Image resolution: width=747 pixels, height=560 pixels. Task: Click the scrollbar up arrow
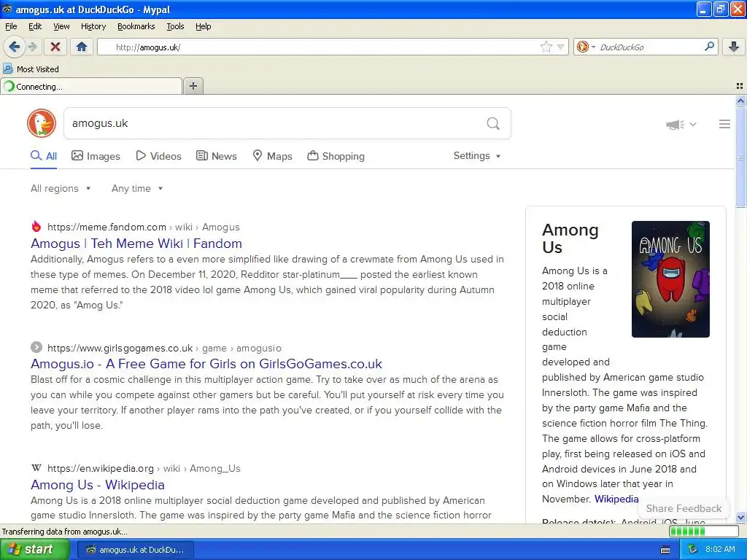point(740,101)
